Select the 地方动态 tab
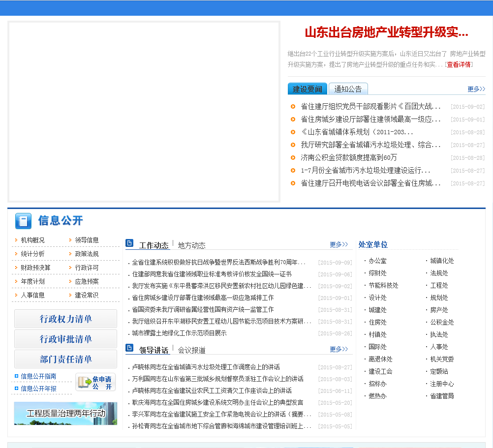 [x=192, y=245]
